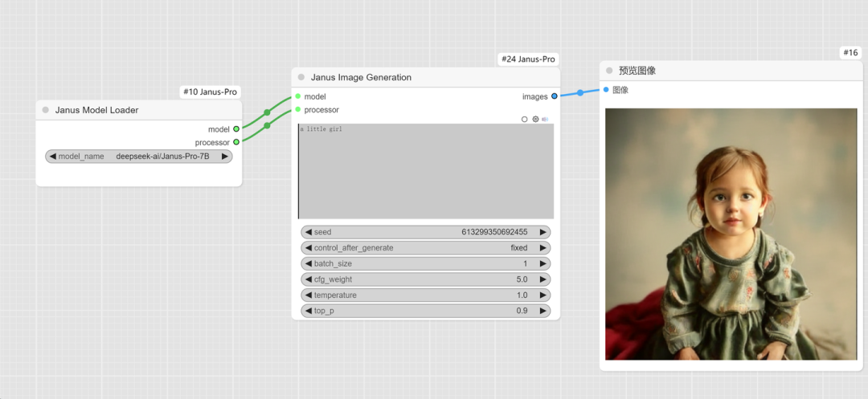
Task: Click the processor input socket on Janus Image Generation
Action: (x=298, y=109)
